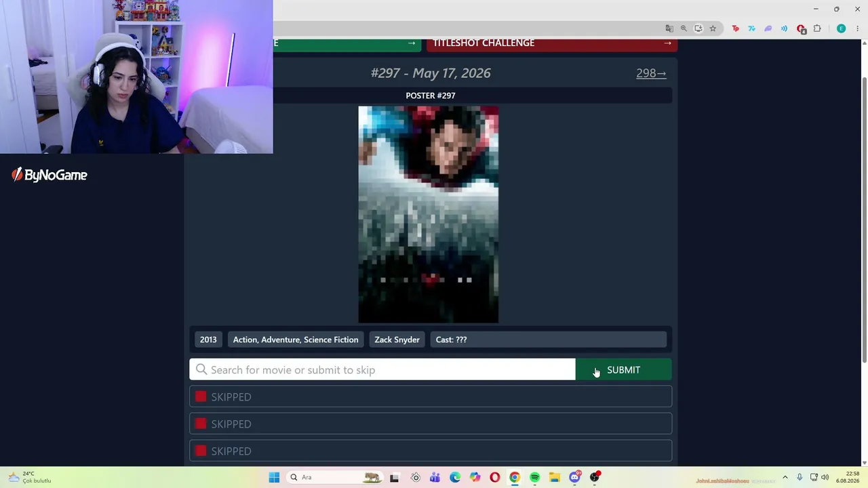Click the magnifier icon in movie search box

tap(201, 369)
